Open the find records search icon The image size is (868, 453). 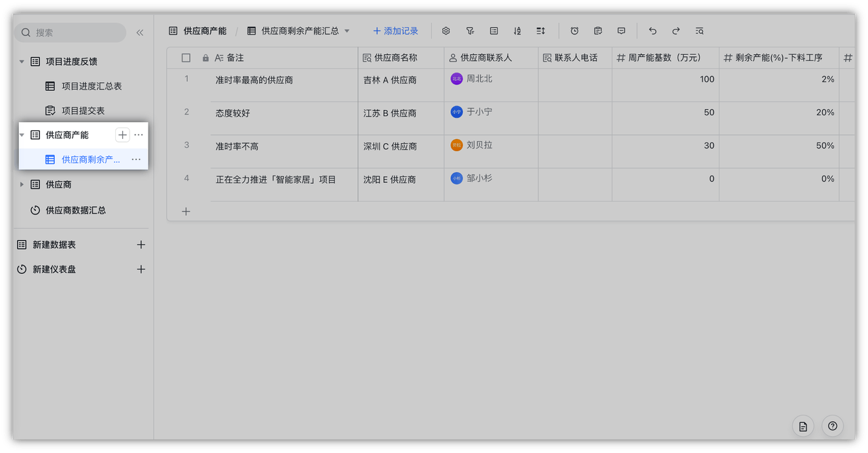point(699,31)
